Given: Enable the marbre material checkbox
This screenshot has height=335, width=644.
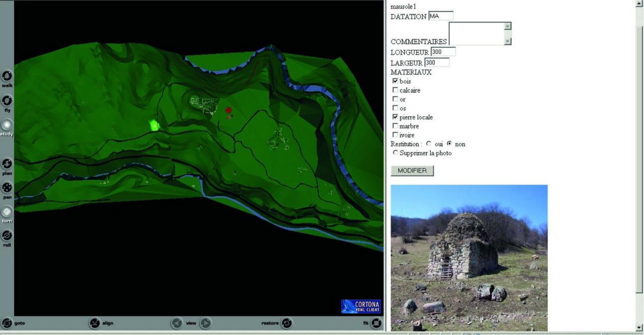Looking at the screenshot, I should coord(395,126).
